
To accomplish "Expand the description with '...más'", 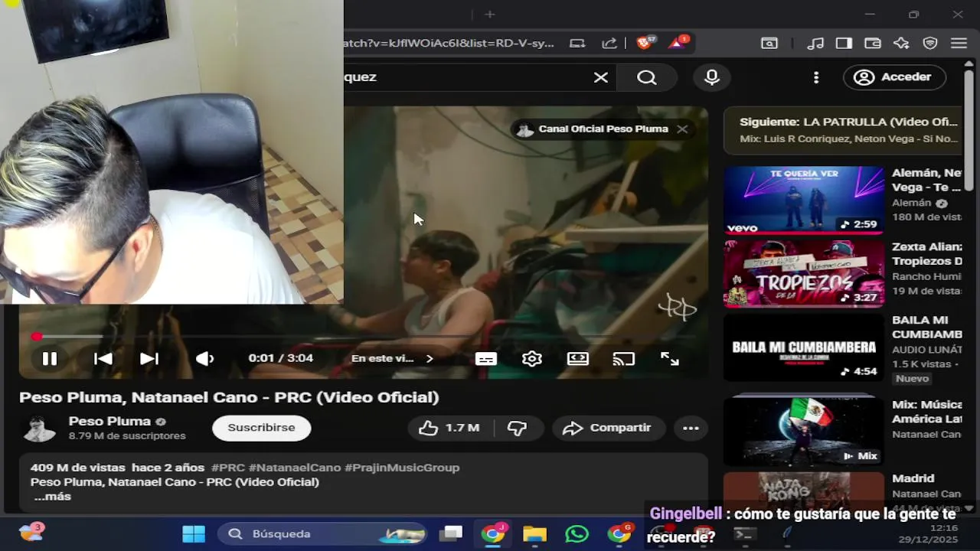I will 52,497.
